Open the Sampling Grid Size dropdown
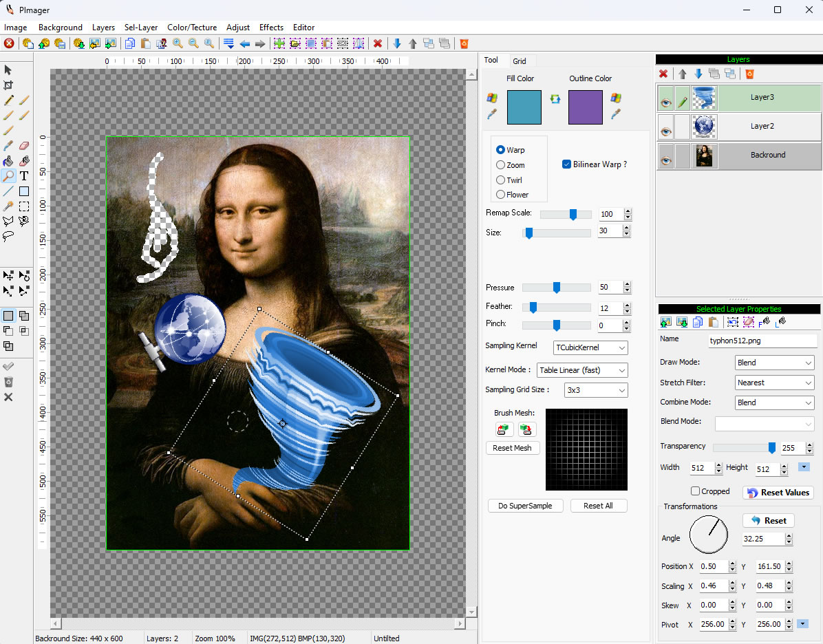 596,390
